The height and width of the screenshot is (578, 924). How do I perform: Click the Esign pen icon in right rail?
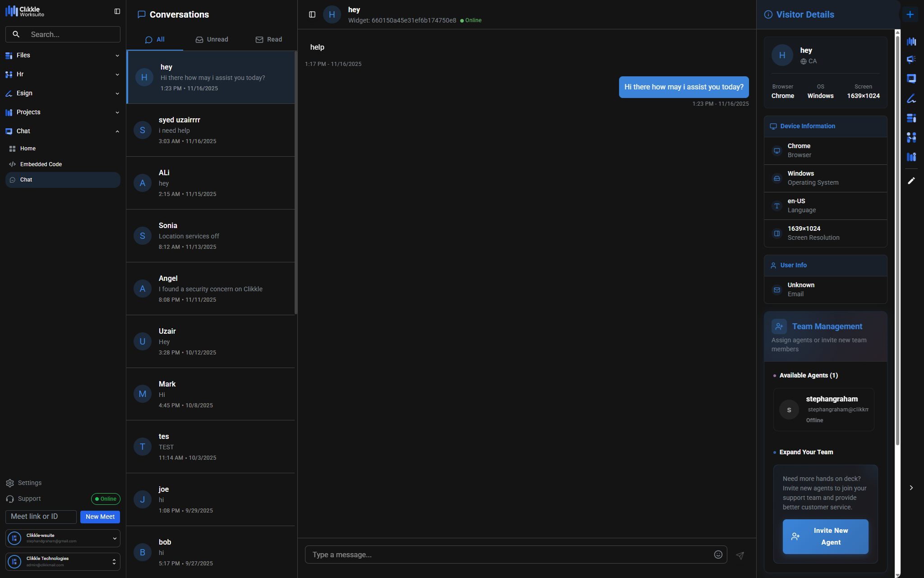(911, 98)
